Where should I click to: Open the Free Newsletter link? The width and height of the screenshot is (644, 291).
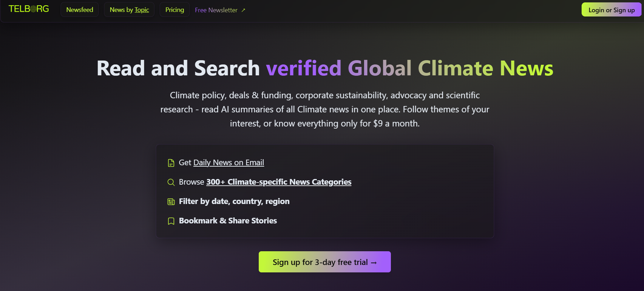tap(216, 10)
